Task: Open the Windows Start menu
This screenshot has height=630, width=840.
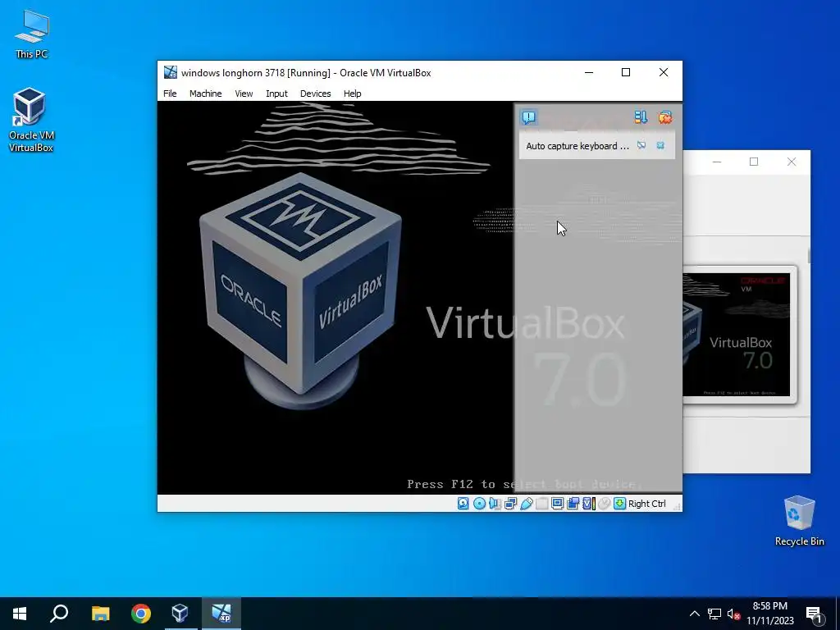Action: [x=20, y=614]
